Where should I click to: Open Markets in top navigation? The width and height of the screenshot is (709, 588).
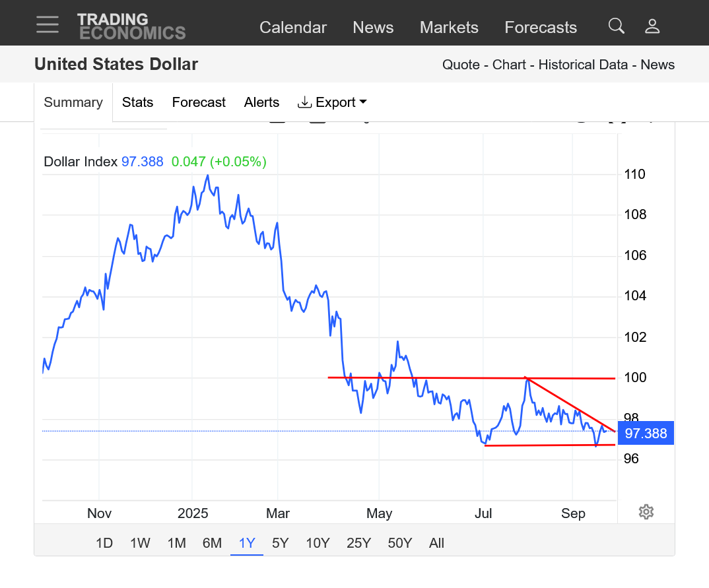pos(449,27)
